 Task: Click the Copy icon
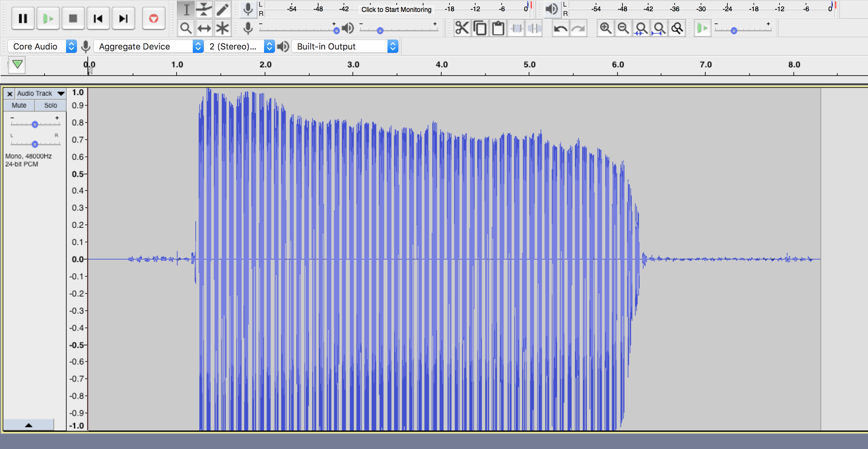pos(480,28)
